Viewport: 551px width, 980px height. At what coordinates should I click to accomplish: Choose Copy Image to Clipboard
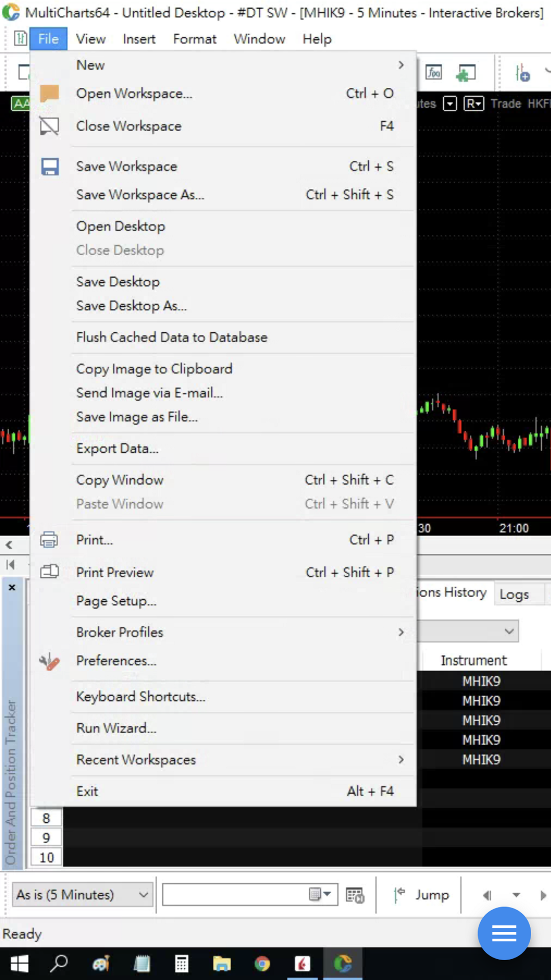coord(223,369)
